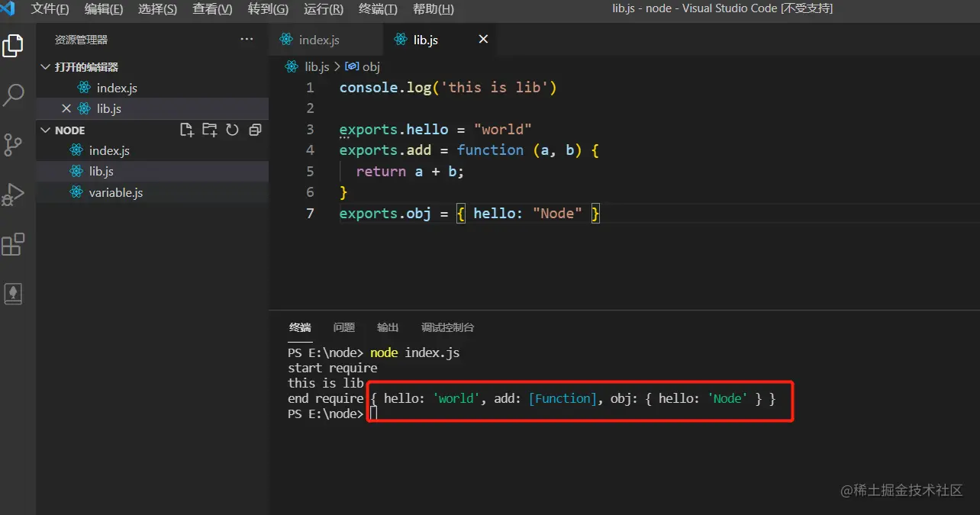Click the 'node index.js' terminal command
The width and height of the screenshot is (980, 515).
coord(414,353)
